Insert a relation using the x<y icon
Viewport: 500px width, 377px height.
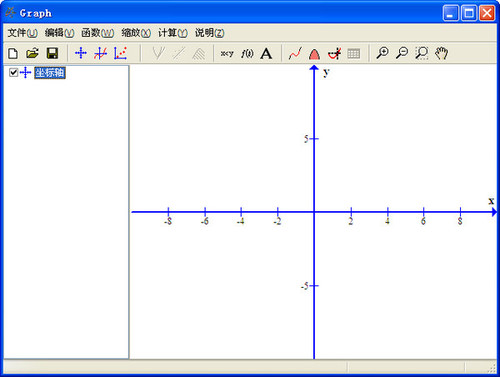click(227, 53)
